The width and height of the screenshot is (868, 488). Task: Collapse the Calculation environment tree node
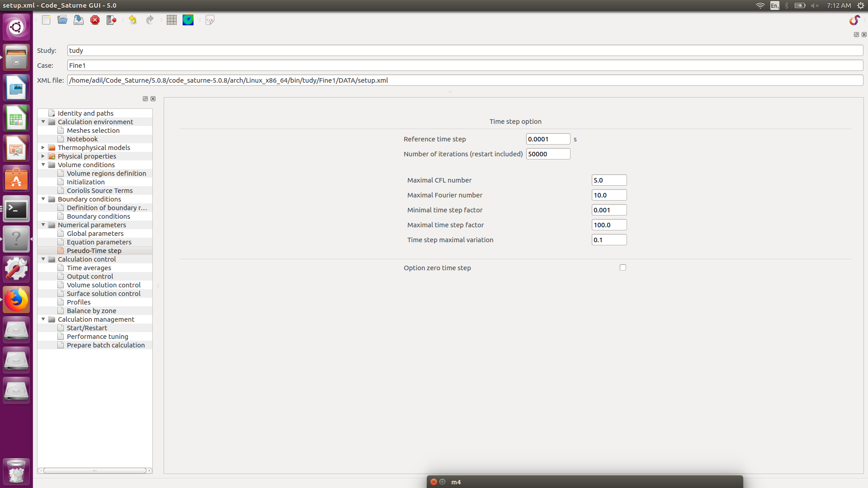click(43, 122)
